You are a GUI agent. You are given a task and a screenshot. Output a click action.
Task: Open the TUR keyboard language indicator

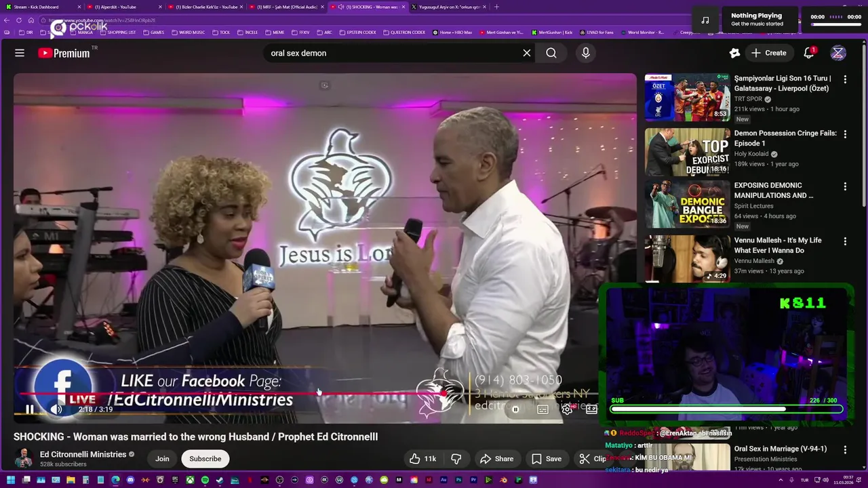point(805,480)
